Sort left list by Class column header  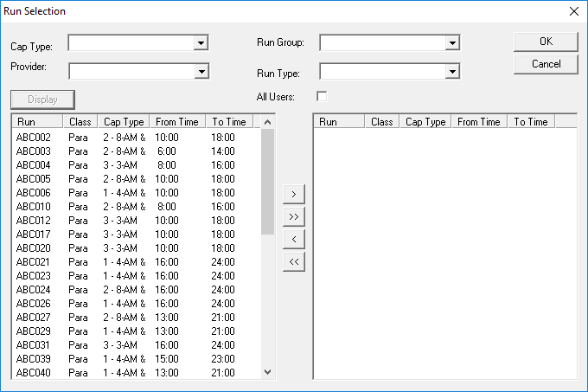[80, 122]
